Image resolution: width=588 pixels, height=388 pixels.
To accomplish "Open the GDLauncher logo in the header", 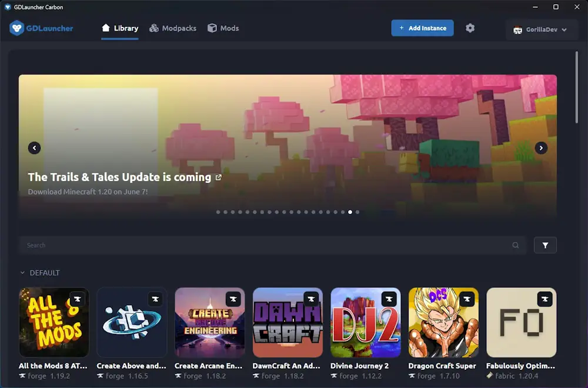I will [x=41, y=28].
